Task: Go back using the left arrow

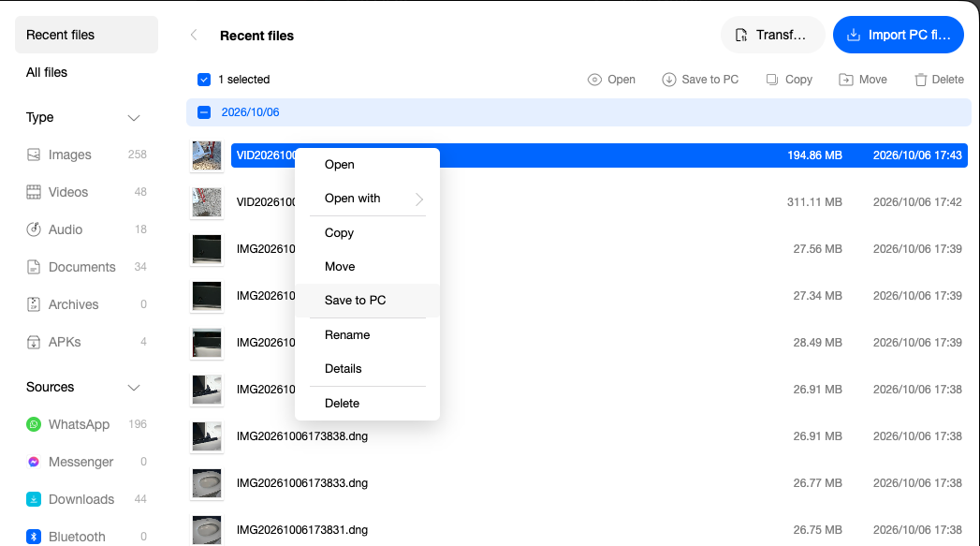Action: coord(194,35)
